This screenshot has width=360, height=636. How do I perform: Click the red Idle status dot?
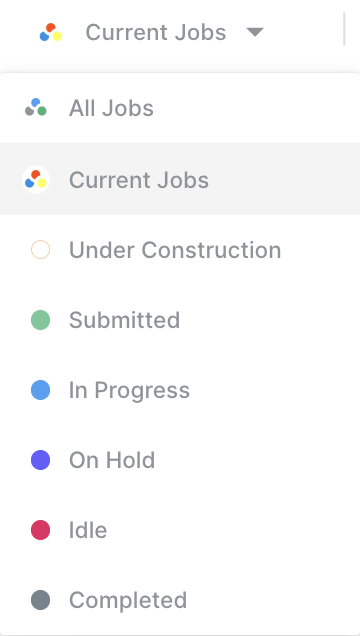[x=41, y=530]
